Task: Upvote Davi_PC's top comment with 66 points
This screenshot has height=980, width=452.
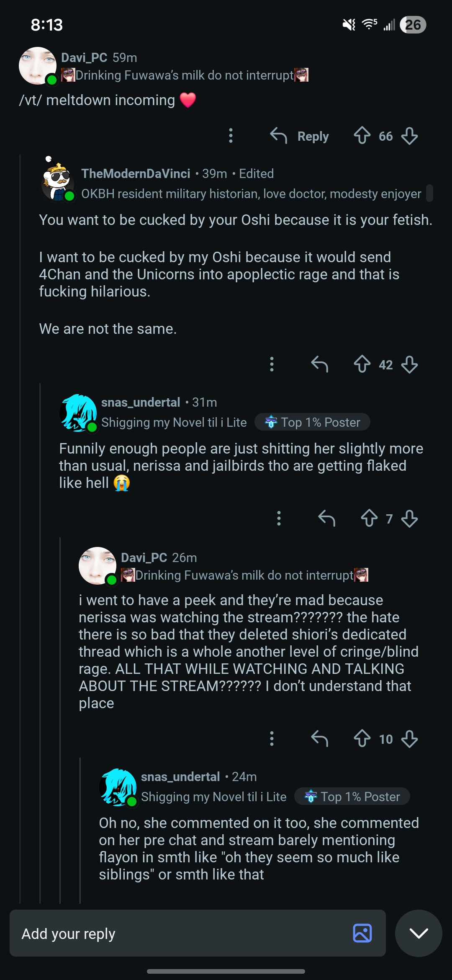Action: [x=362, y=136]
